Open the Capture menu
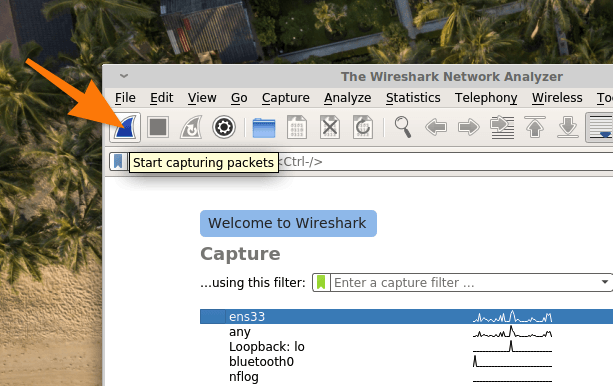 286,97
